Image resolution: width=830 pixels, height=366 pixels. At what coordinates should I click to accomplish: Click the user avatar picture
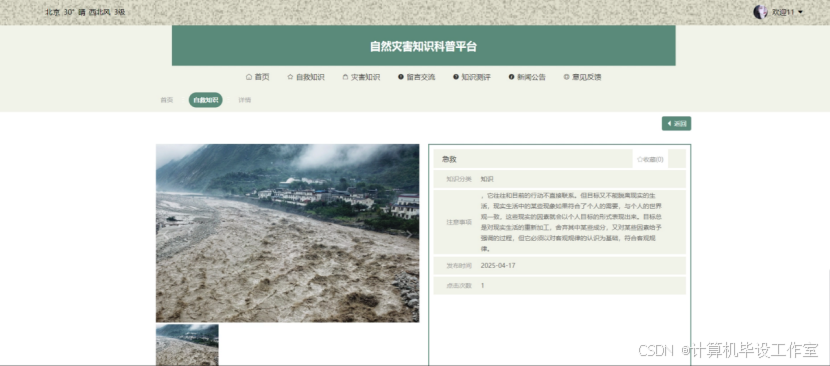click(760, 12)
